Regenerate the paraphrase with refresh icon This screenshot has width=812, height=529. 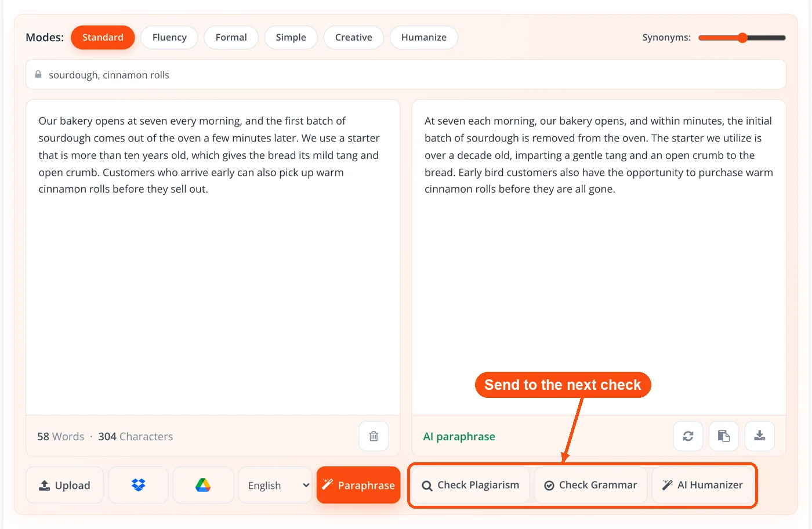pos(688,436)
